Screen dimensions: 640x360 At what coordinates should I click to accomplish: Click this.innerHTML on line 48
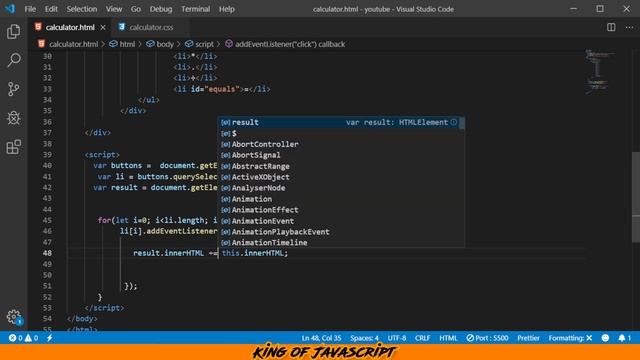click(x=253, y=253)
